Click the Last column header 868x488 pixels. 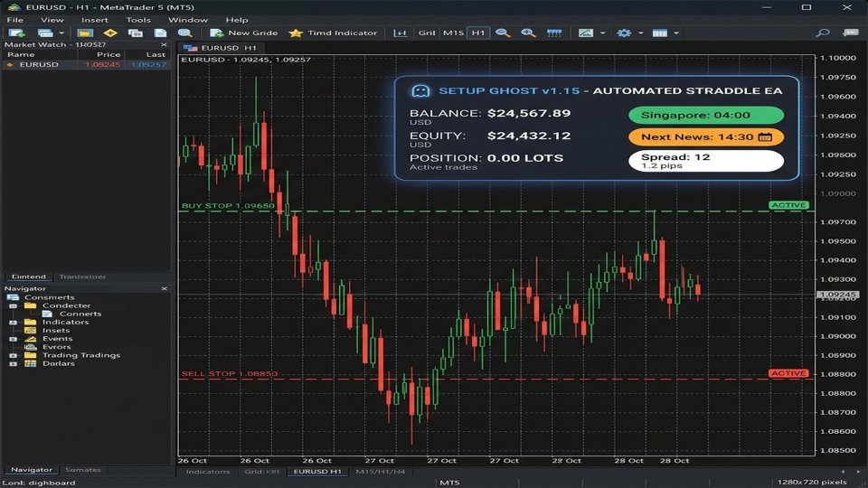coord(156,54)
